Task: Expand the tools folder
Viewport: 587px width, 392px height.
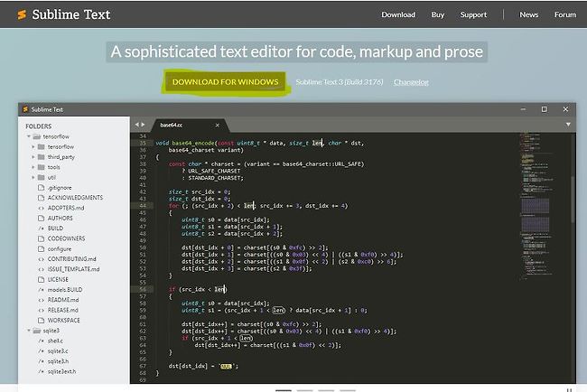Action: point(34,167)
